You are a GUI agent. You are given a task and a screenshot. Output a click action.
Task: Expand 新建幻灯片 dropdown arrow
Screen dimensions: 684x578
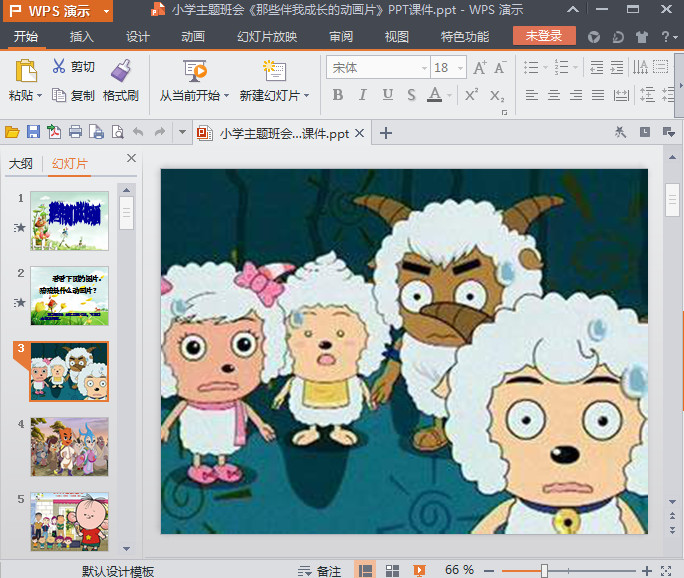coord(306,96)
